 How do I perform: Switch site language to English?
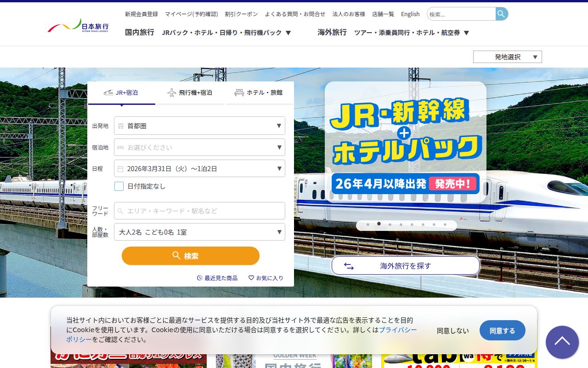pyautogui.click(x=410, y=14)
